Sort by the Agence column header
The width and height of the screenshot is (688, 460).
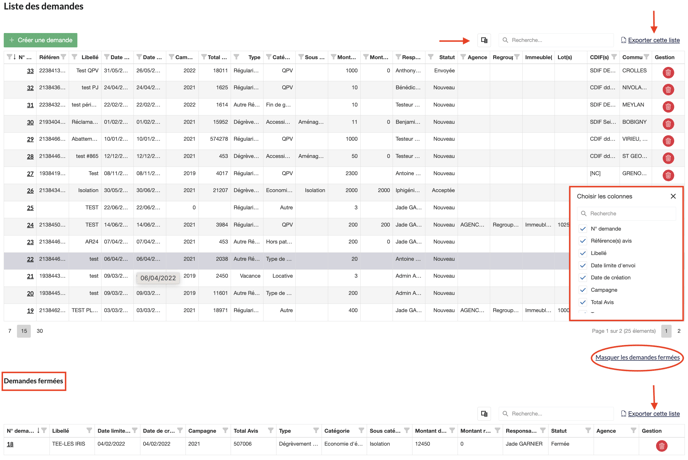point(477,58)
